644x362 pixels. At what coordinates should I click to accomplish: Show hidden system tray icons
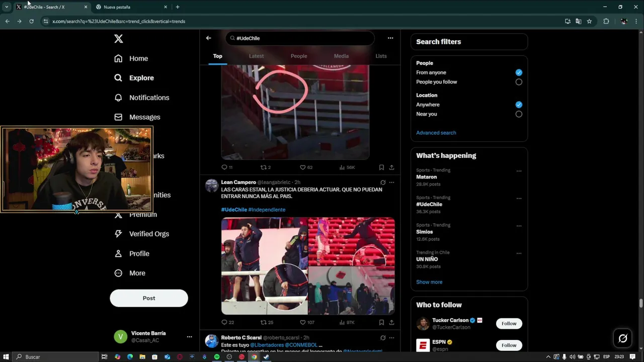tap(548, 357)
